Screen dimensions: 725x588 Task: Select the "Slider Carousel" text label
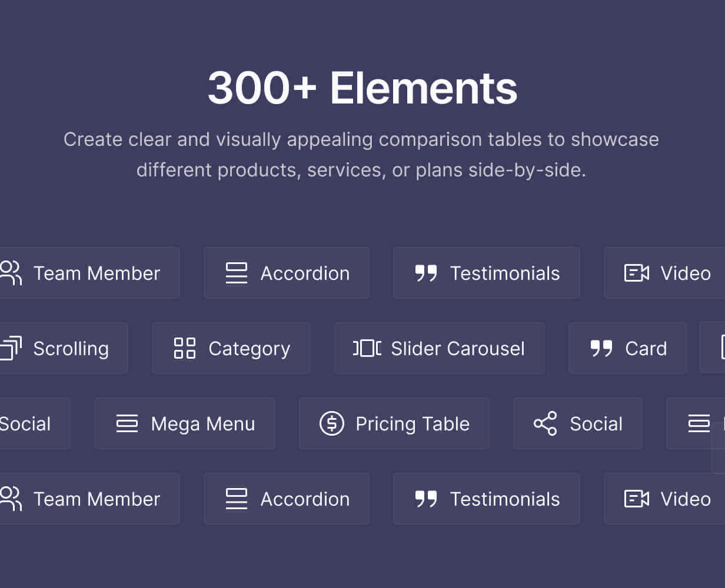point(458,348)
